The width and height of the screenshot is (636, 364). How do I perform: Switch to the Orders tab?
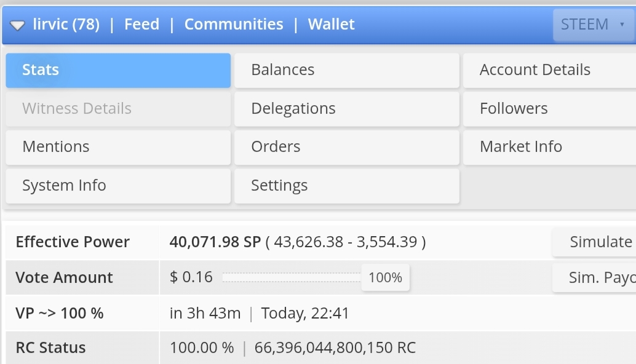click(x=346, y=147)
